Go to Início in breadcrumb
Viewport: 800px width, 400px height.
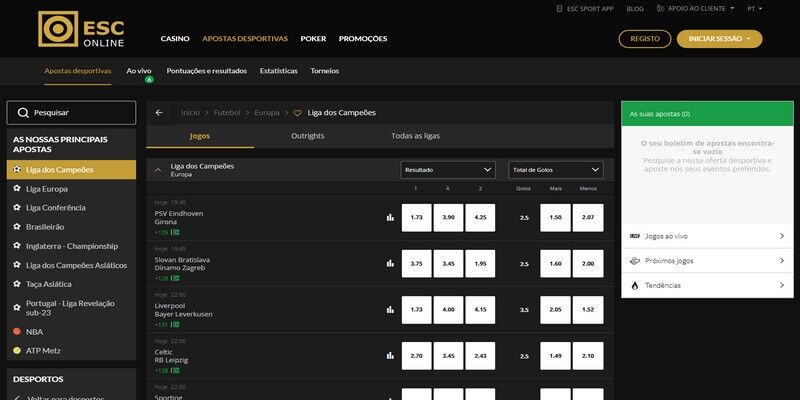[x=190, y=113]
